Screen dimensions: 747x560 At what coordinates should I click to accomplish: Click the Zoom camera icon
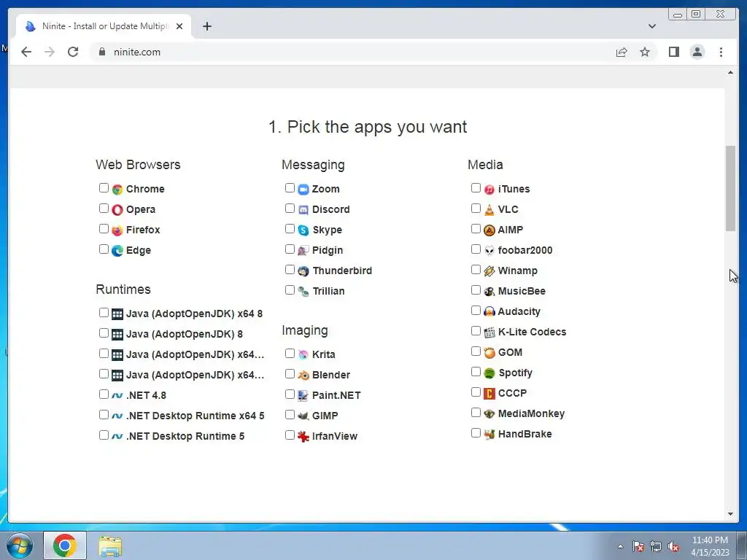303,190
